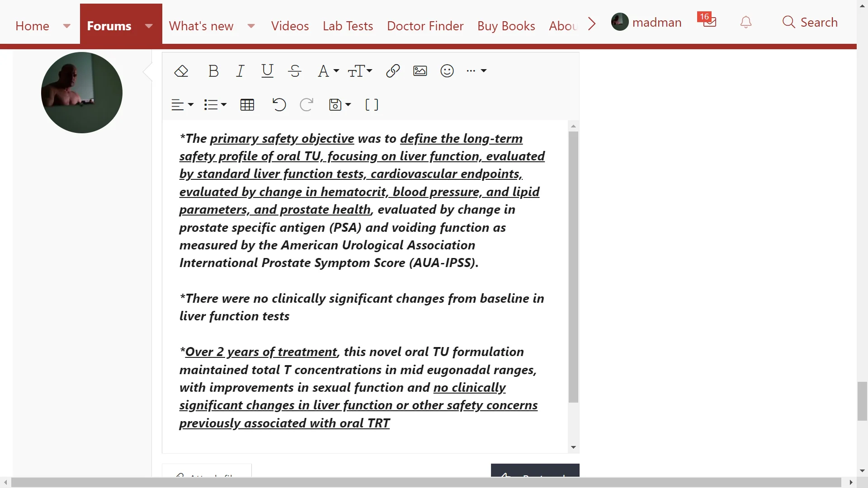Open the text alignment dropdown
Screen dimensions: 868x488
click(182, 105)
